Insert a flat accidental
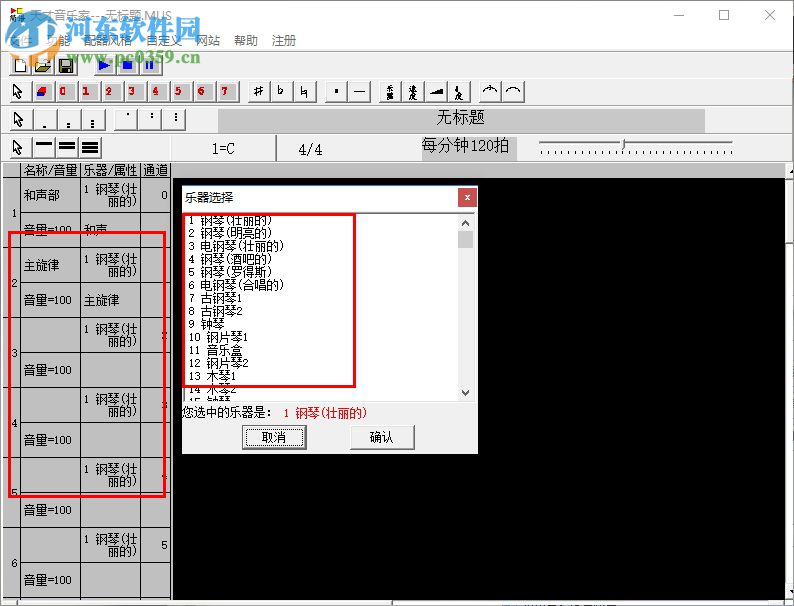 click(282, 92)
